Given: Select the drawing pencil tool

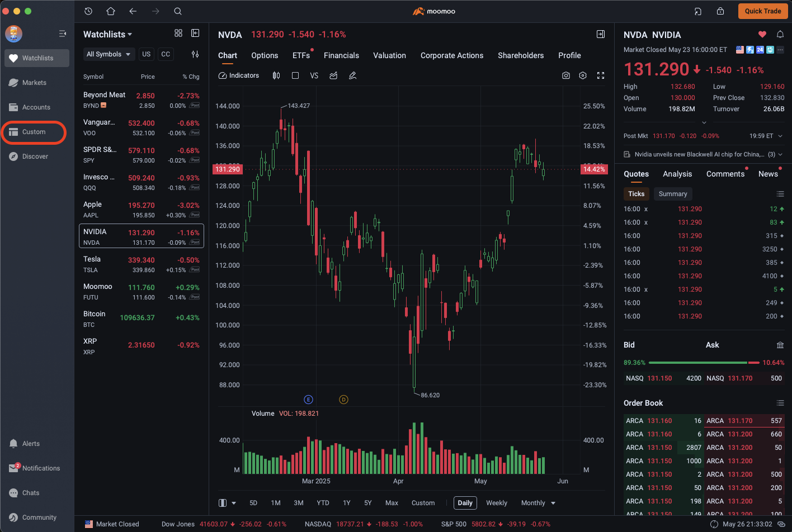Looking at the screenshot, I should point(352,75).
